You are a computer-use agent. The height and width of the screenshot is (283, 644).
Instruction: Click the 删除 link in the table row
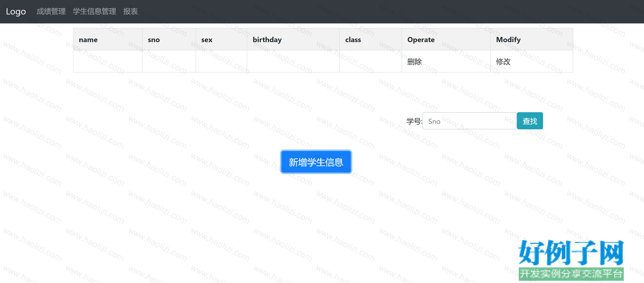(x=414, y=62)
